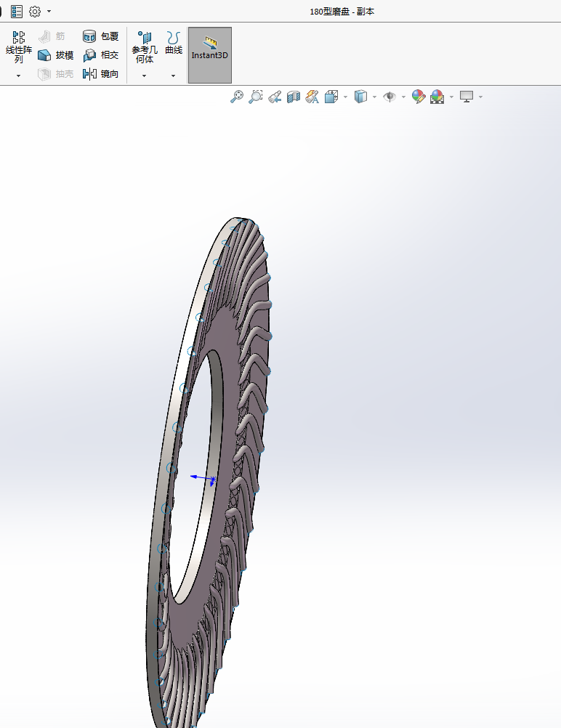This screenshot has width=561, height=728.
Task: Select the Draft (拔模) tool
Action: pos(56,55)
